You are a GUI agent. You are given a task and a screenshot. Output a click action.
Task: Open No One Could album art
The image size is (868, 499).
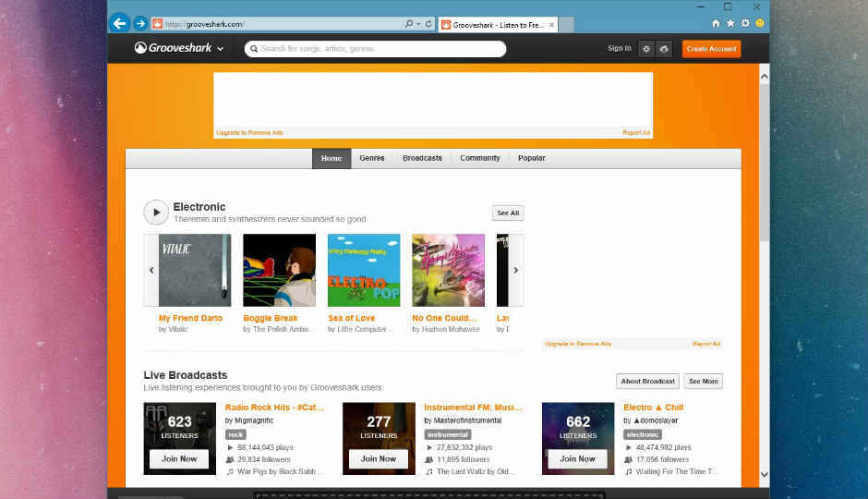[x=449, y=270]
